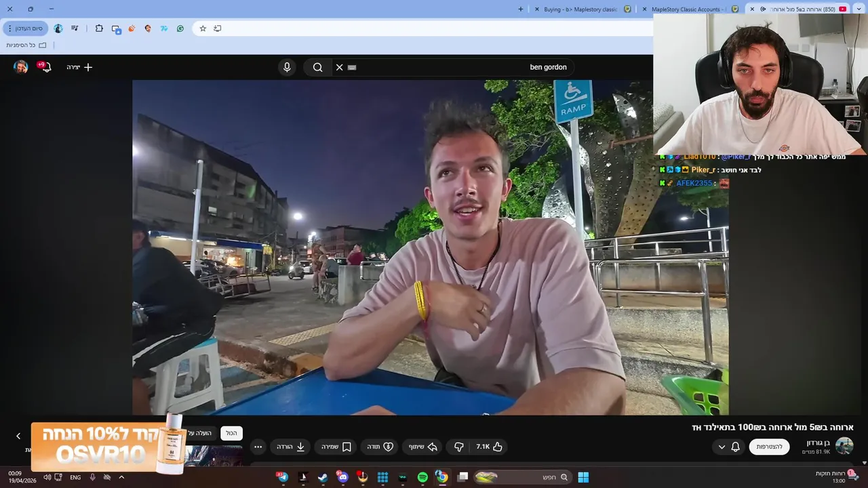Clear the search query with X

[x=339, y=67]
